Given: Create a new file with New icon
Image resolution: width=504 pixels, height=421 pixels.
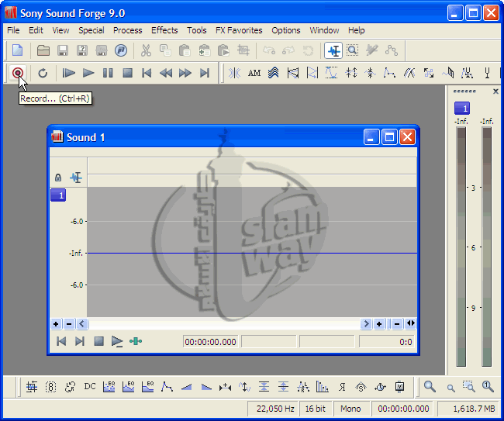Looking at the screenshot, I should coord(18,50).
